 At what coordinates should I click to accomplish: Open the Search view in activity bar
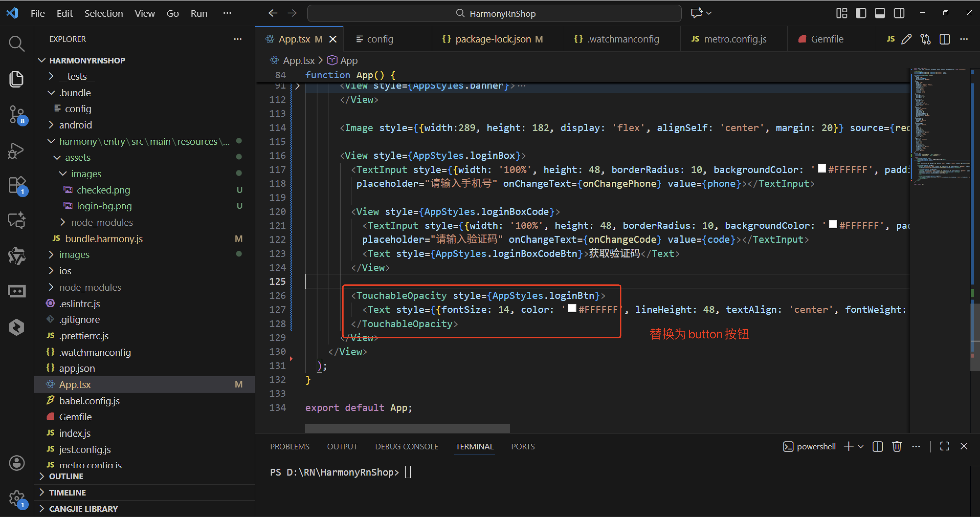(16, 44)
